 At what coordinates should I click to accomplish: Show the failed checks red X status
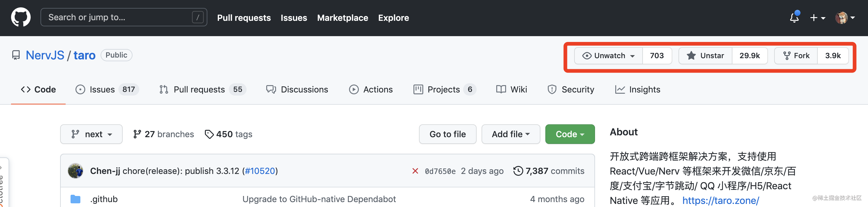tap(415, 171)
